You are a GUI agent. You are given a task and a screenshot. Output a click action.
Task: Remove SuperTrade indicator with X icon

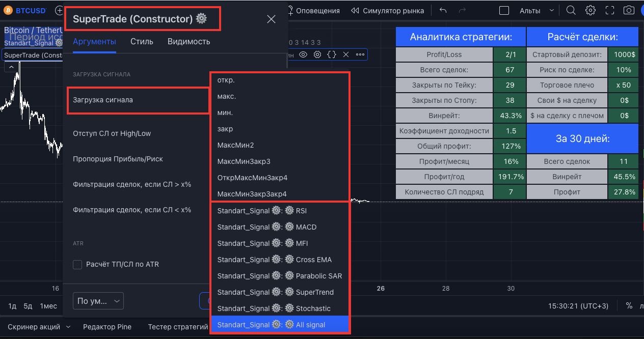coord(346,54)
